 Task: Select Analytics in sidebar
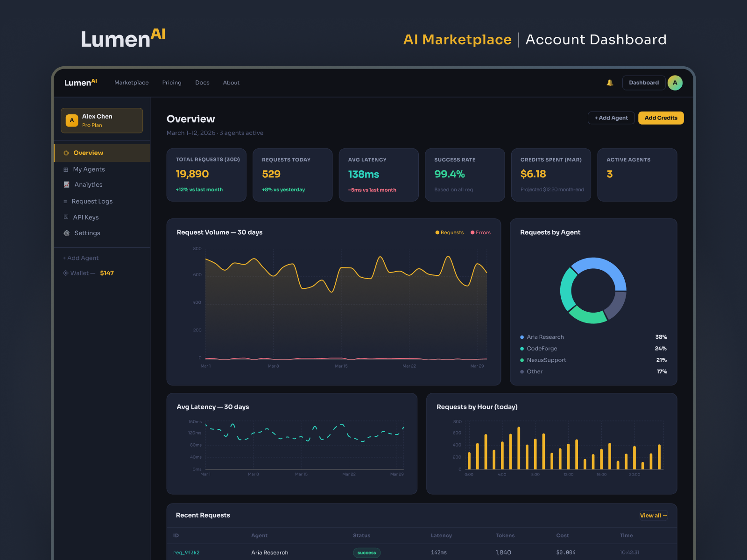pyautogui.click(x=102, y=185)
